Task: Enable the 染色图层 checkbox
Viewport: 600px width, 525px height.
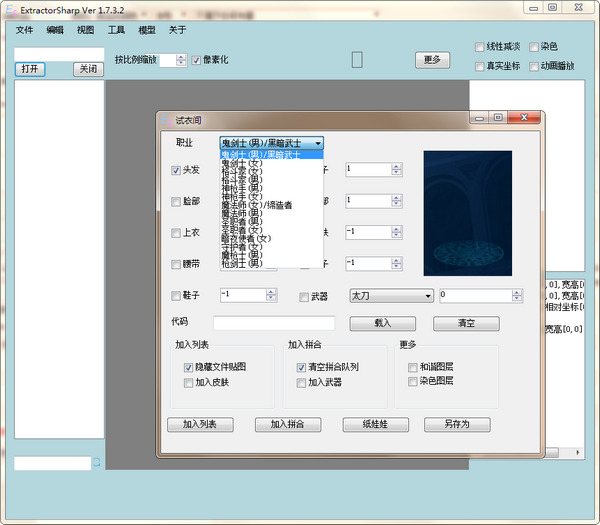Action: pos(412,382)
